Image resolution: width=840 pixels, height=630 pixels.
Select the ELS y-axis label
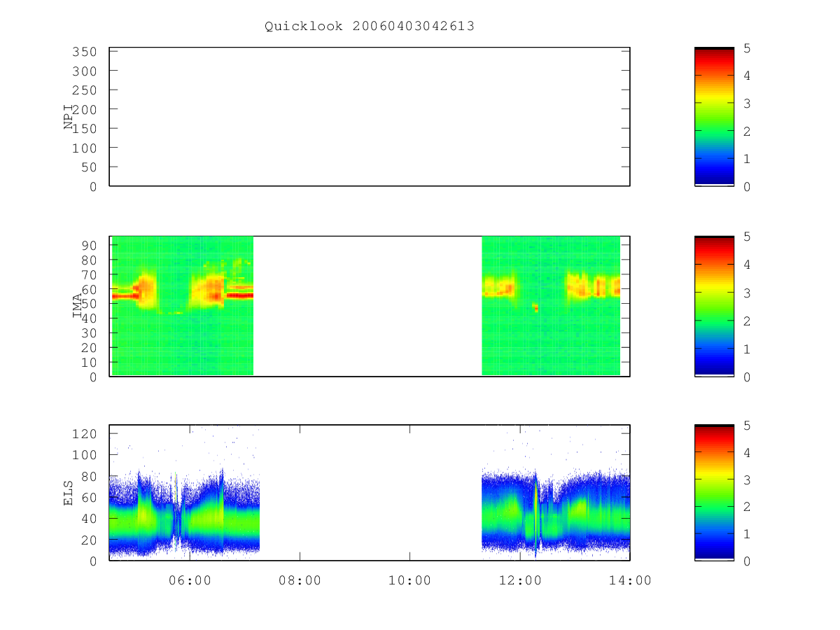69,493
